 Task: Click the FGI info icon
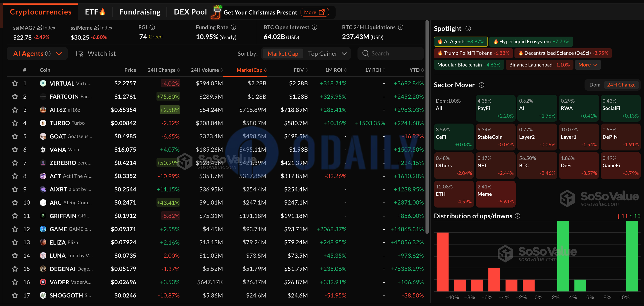point(152,27)
